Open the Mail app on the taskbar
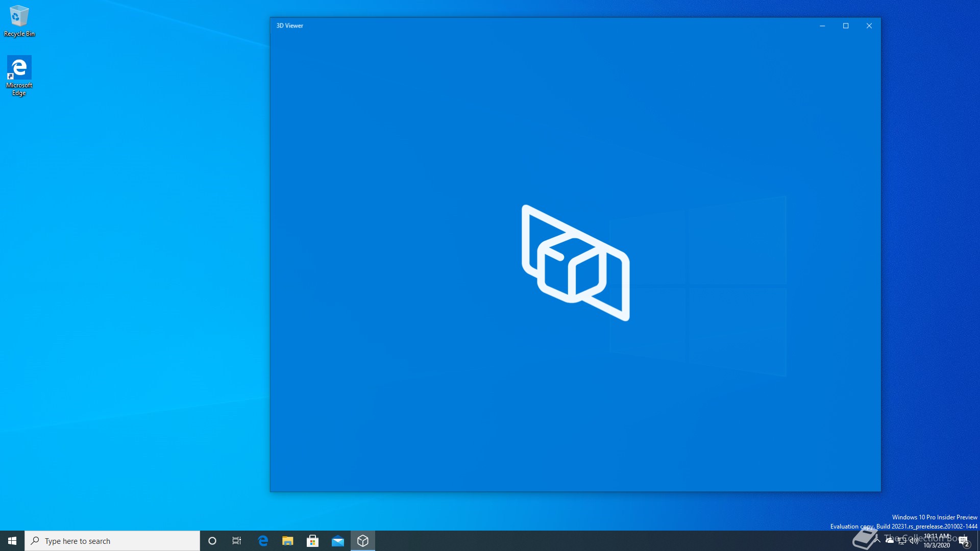Screen dimensions: 980x551 tap(338, 541)
